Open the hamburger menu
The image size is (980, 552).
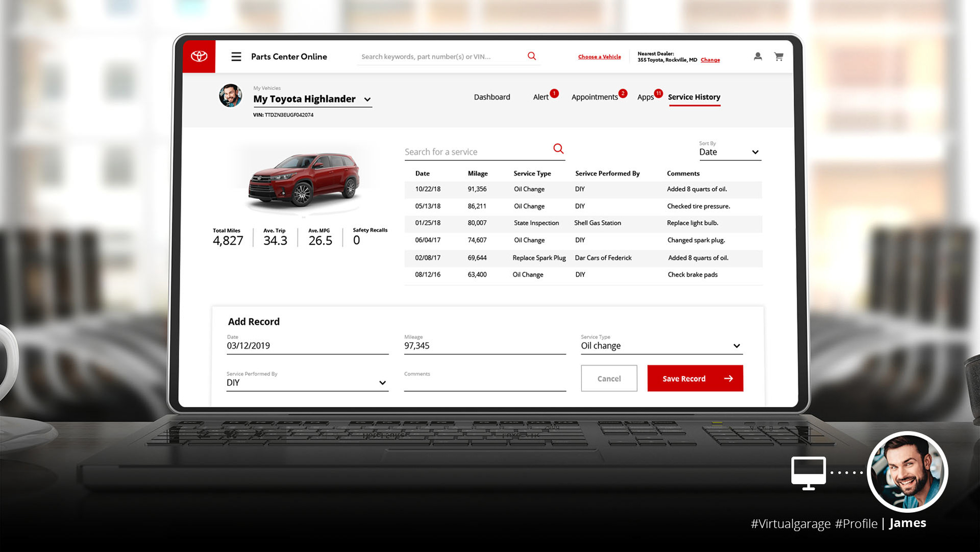236,57
